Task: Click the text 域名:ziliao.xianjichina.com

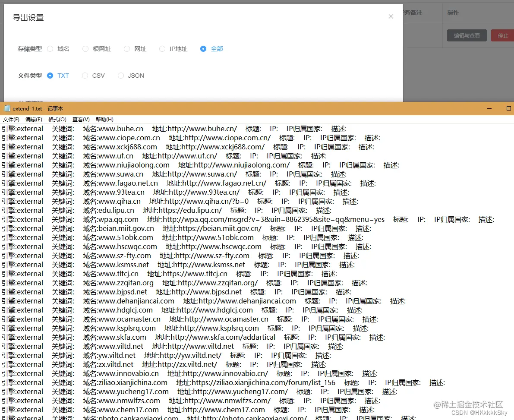Action: (x=125, y=383)
